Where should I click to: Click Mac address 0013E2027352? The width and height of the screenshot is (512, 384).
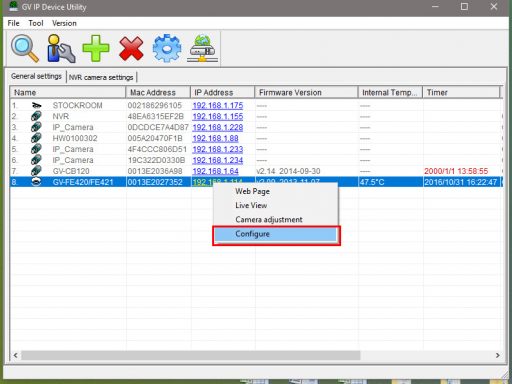click(155, 182)
